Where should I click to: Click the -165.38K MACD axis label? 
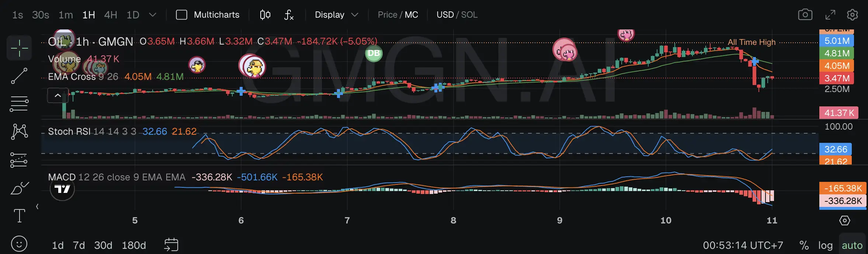click(x=843, y=188)
